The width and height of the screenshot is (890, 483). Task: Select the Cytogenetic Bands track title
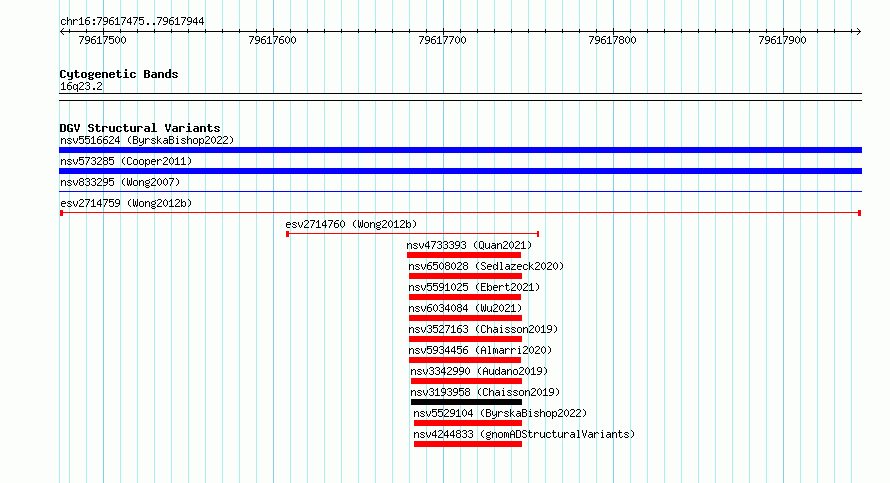click(119, 74)
